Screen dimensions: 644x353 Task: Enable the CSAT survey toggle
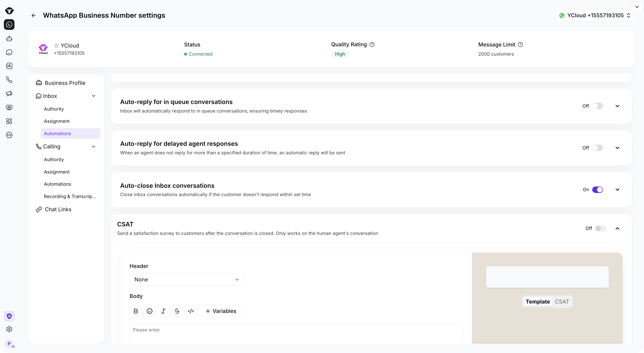pos(600,229)
